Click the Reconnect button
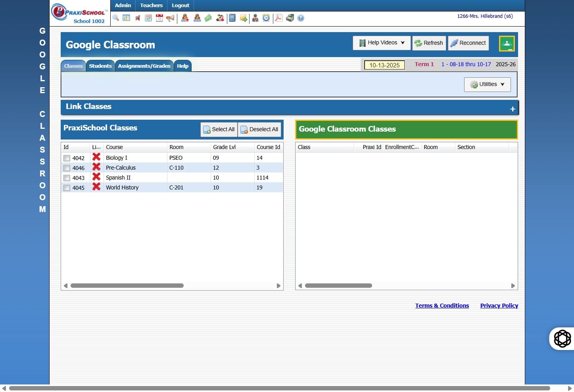This screenshot has width=574, height=392. (468, 43)
